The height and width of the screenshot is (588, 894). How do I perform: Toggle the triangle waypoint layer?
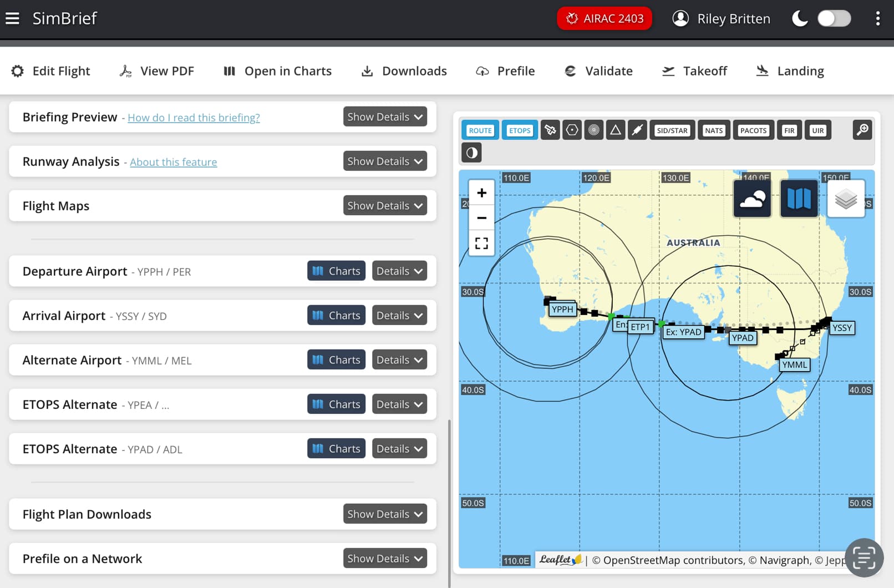tap(616, 130)
